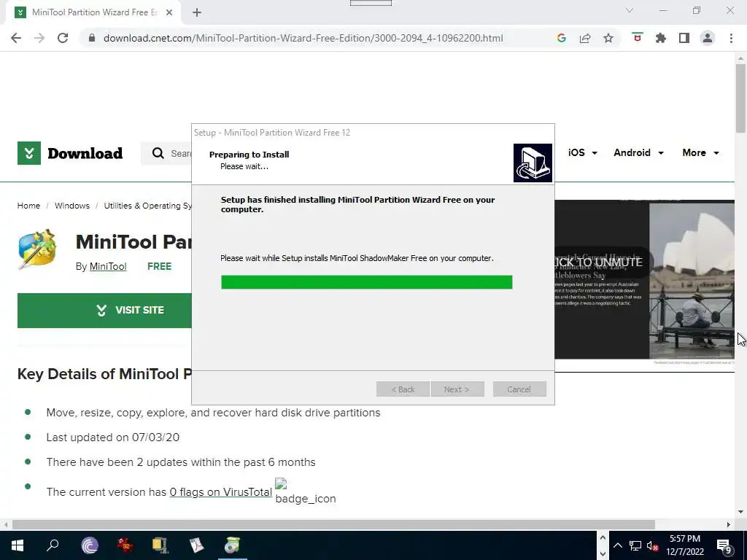Click the 'Last updated on 07/03/20' text
Viewport: 747px width, 560px height.
[x=113, y=437]
